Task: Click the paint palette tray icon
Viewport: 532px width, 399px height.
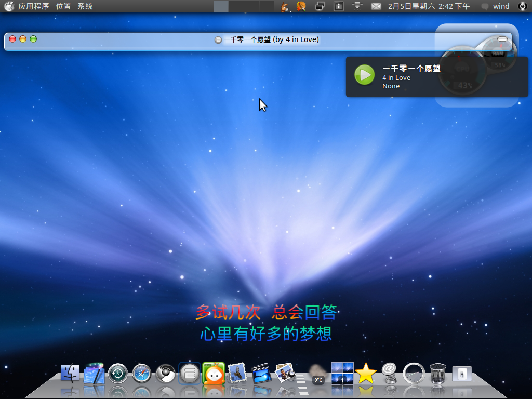Action: pyautogui.click(x=301, y=6)
